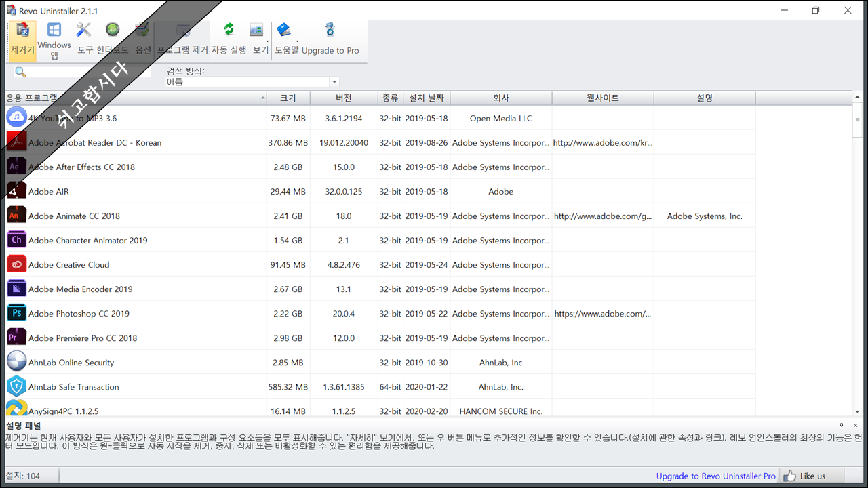Click the 2.98 GB size cell
Image resolution: width=868 pixels, height=488 pixels.
click(x=288, y=338)
